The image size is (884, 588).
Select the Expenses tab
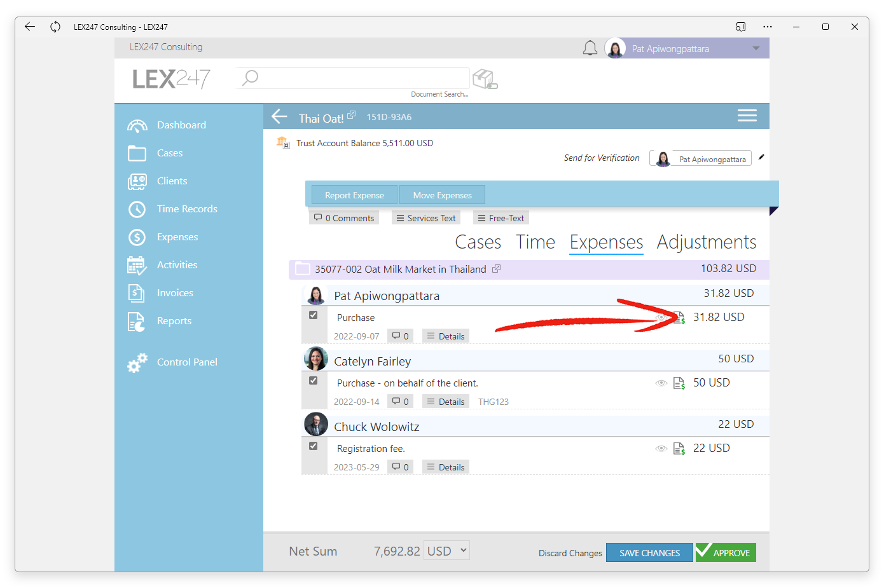pyautogui.click(x=606, y=242)
